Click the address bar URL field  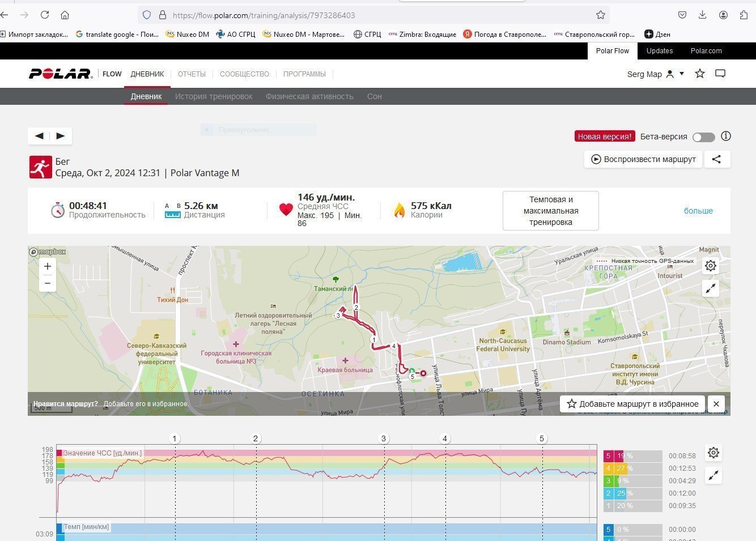[374, 15]
